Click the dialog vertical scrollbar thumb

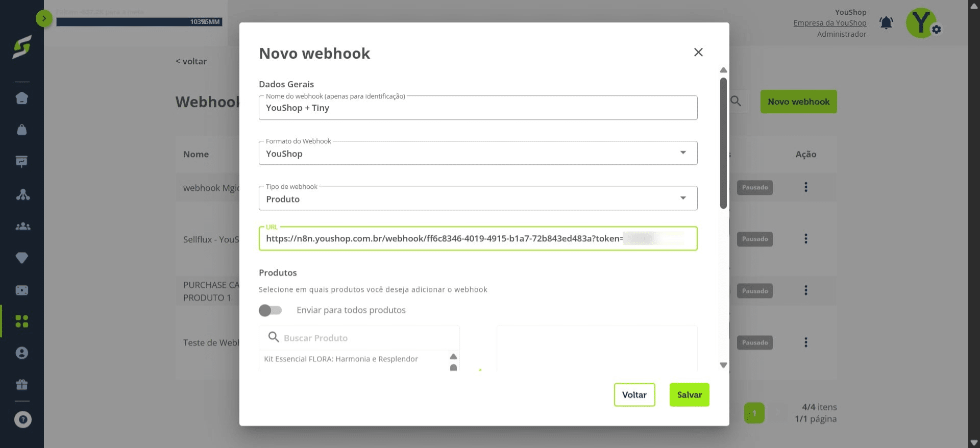click(x=723, y=143)
